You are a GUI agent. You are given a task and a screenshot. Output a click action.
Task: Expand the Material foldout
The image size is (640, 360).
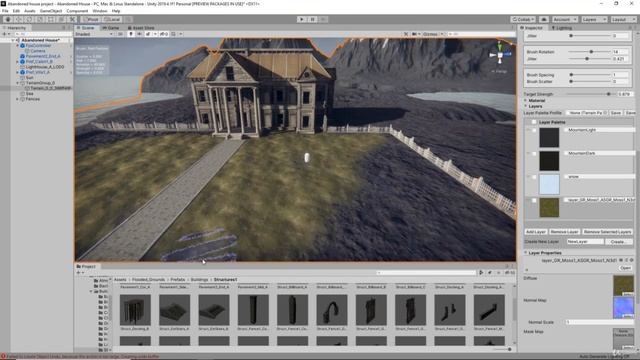526,100
